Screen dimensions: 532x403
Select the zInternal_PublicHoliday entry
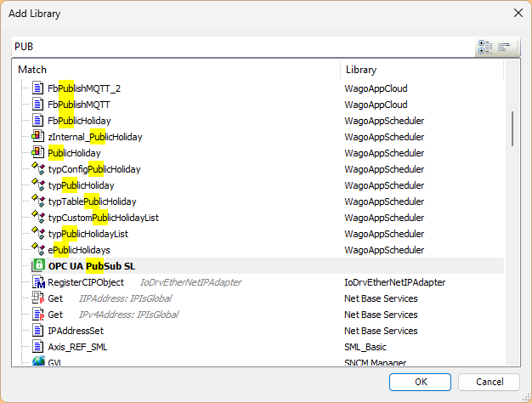coord(95,137)
